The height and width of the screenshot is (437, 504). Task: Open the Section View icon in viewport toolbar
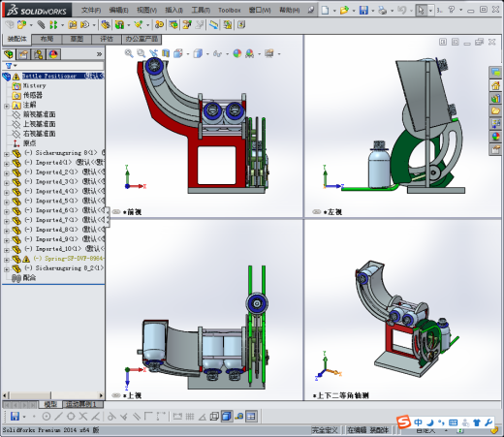(166, 53)
